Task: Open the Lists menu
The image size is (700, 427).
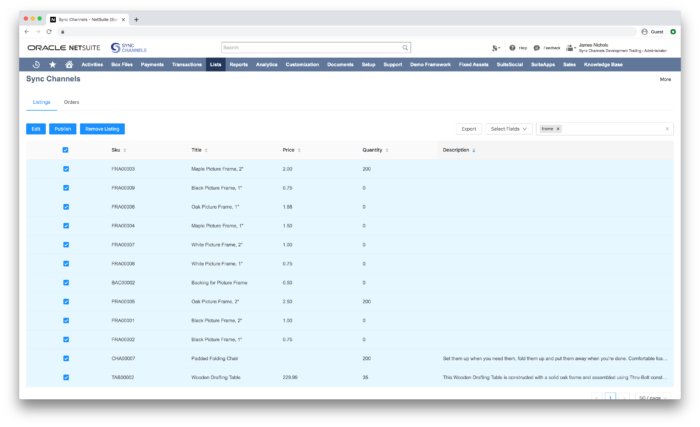Action: [216, 64]
